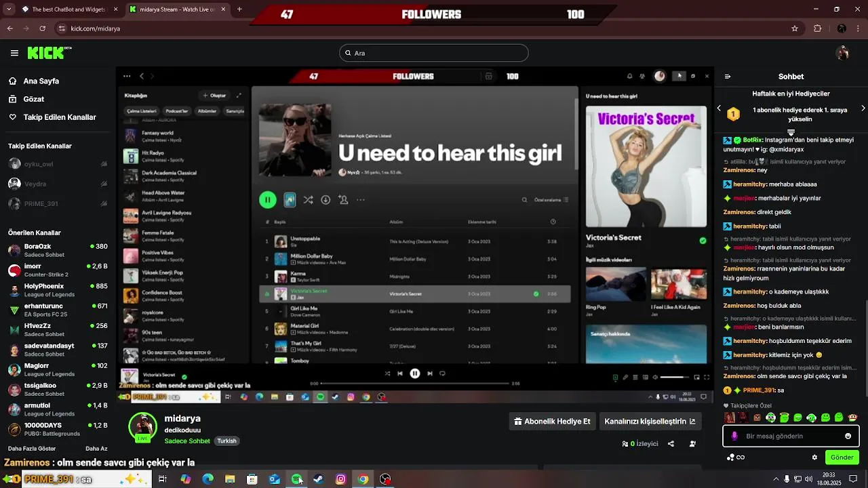The height and width of the screenshot is (488, 868).
Task: Open the browser tab search dropdown
Action: point(9,9)
